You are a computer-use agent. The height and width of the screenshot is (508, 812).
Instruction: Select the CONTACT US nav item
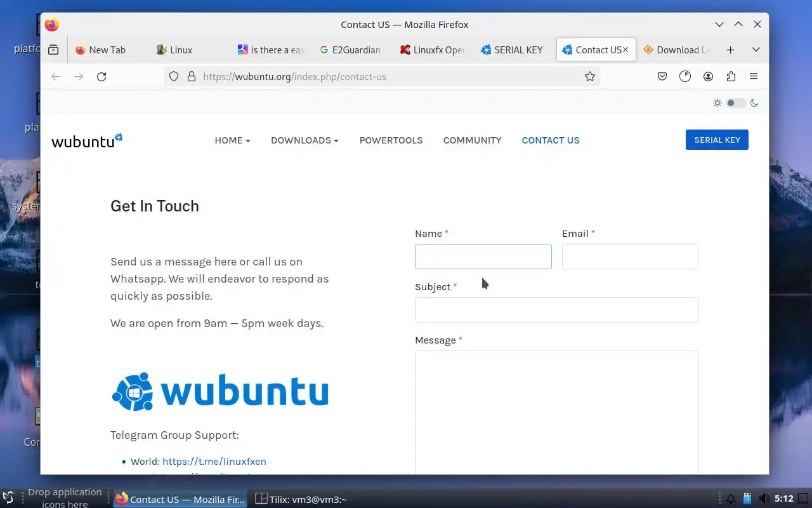551,140
